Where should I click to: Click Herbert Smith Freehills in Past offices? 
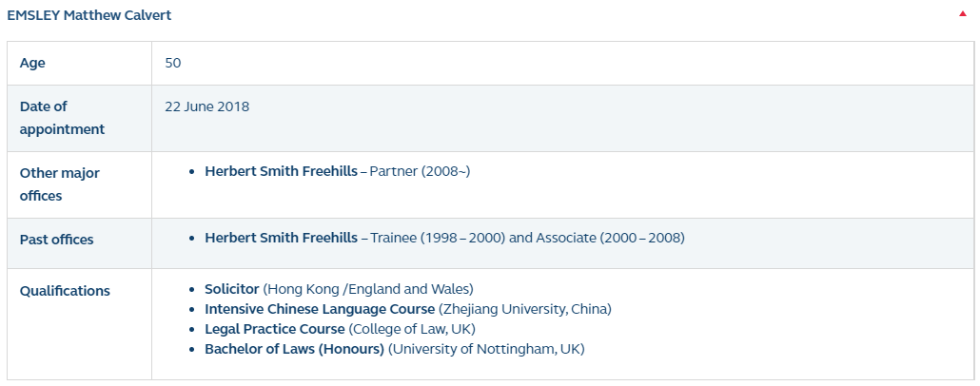click(x=281, y=239)
